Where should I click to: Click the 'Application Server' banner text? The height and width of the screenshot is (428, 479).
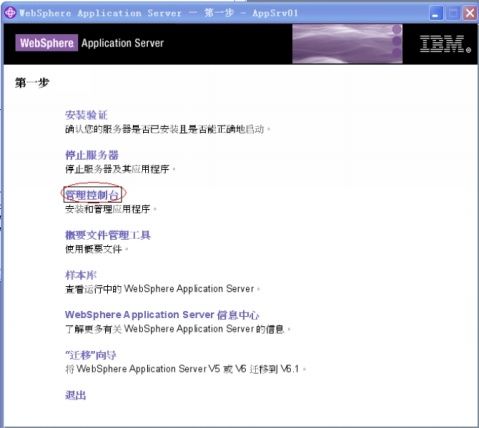(123, 43)
